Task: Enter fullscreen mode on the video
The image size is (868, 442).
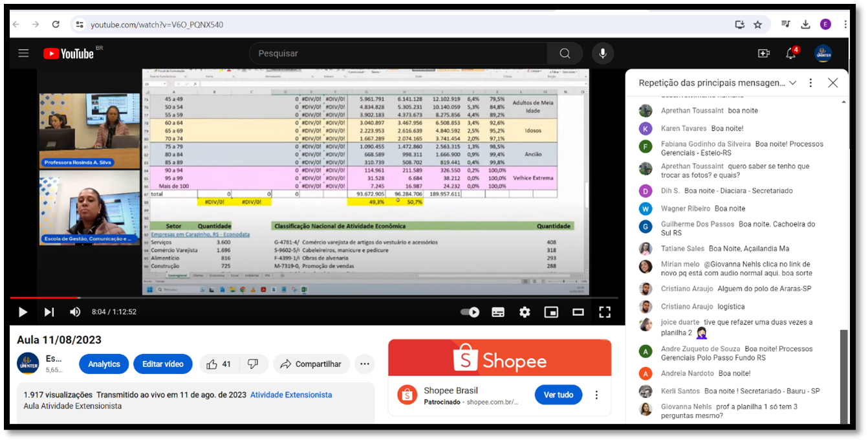Action: click(x=605, y=312)
